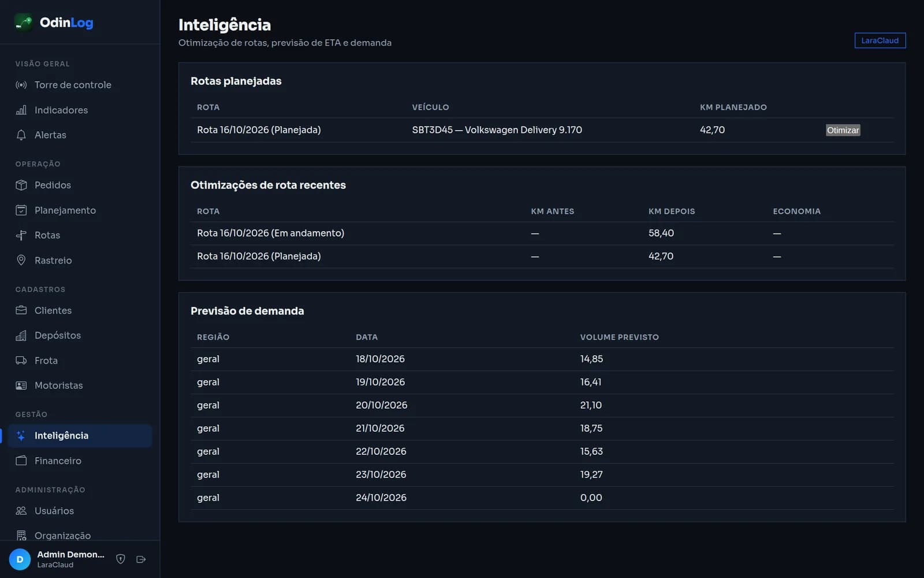
Task: Select the 21,10 volume previsto value
Action: (x=591, y=405)
